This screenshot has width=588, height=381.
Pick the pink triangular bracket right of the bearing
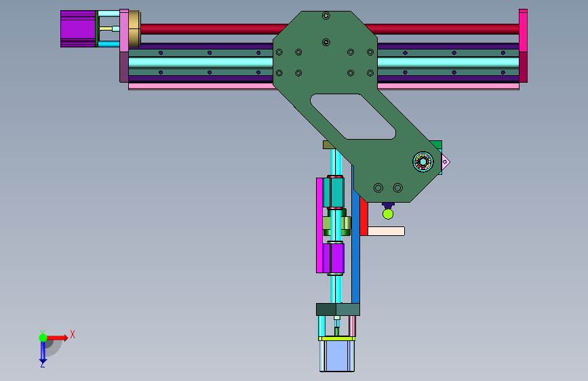click(446, 163)
